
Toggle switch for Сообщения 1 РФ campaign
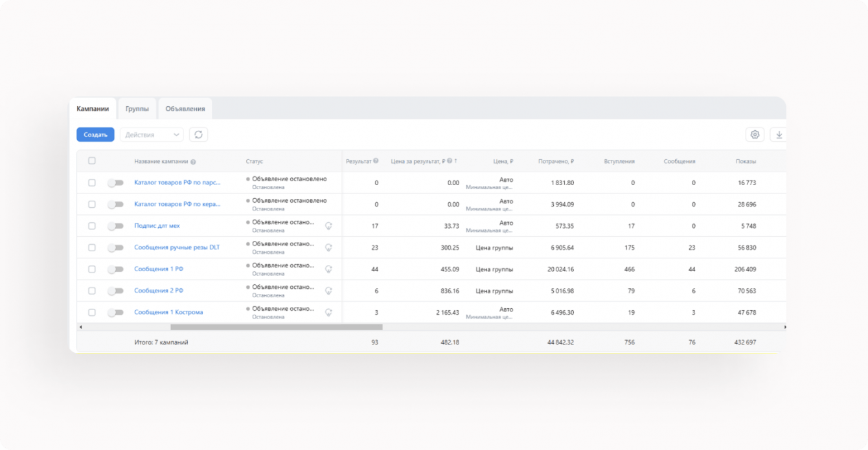point(115,269)
